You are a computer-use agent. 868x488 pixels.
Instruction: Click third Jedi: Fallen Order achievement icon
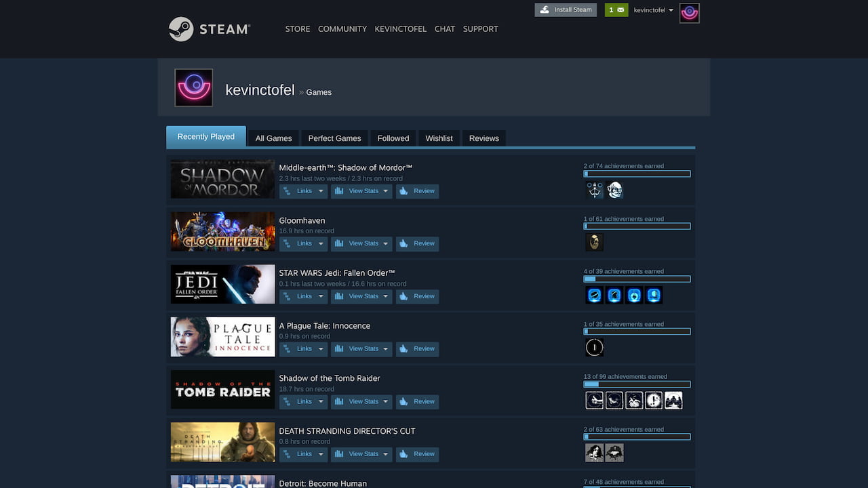point(634,296)
